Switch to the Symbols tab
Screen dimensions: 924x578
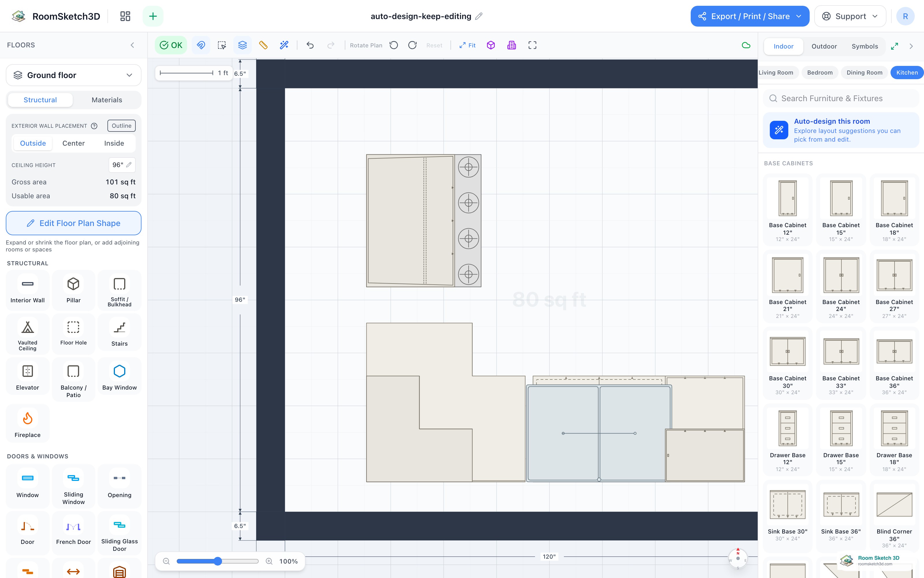pos(865,46)
